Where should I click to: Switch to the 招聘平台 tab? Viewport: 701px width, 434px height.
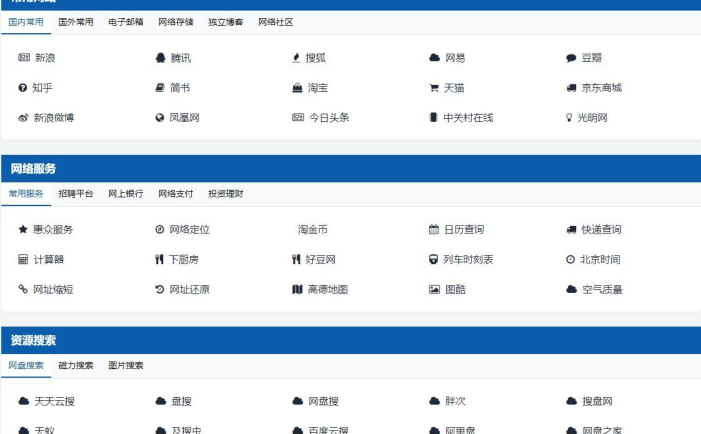[x=76, y=194]
